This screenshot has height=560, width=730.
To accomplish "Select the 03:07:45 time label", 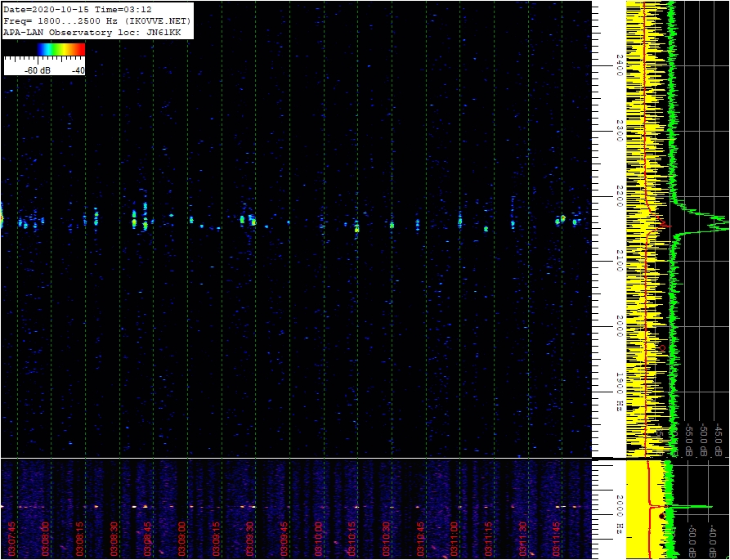I will pyautogui.click(x=12, y=539).
